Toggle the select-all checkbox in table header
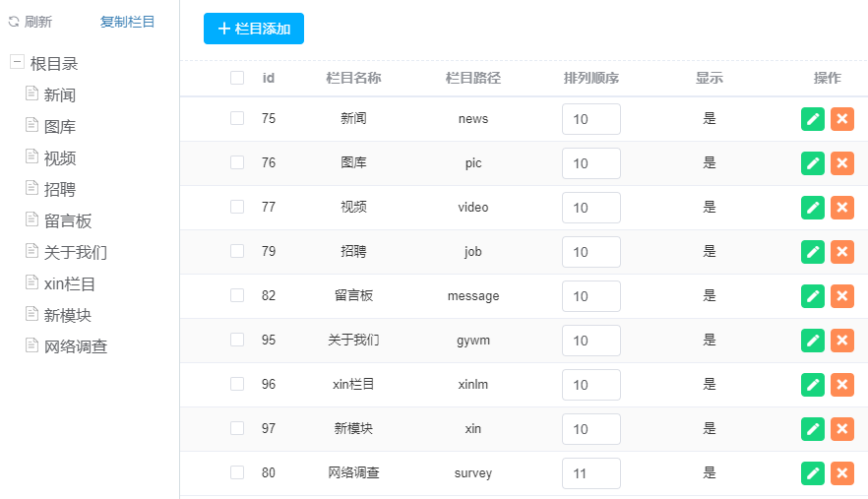868x499 pixels. tap(237, 78)
